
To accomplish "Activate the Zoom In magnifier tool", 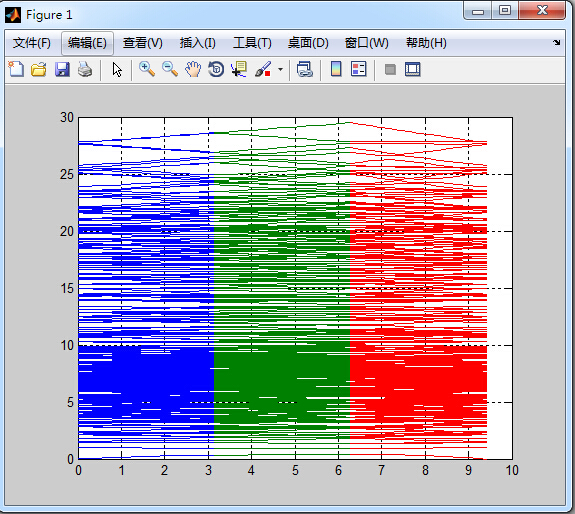I will point(147,69).
